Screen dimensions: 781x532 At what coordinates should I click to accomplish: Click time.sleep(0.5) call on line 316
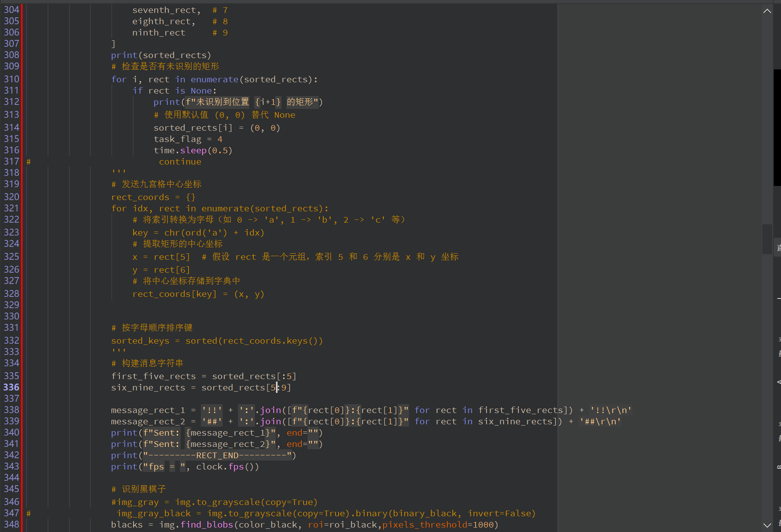point(193,150)
